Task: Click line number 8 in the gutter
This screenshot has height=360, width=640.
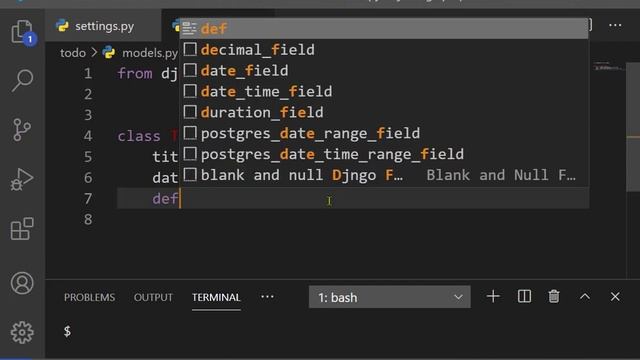Action: (x=88, y=220)
